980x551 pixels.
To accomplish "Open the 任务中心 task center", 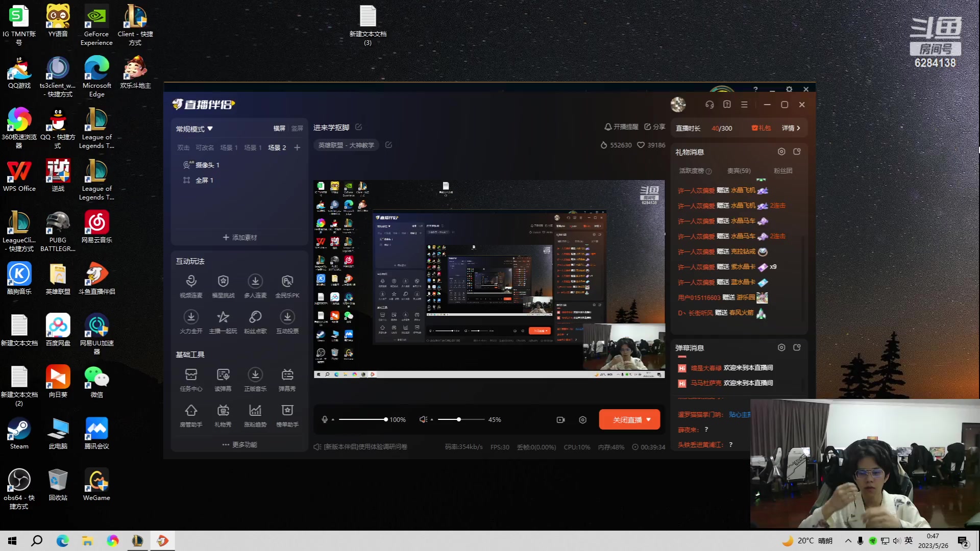I will (191, 380).
